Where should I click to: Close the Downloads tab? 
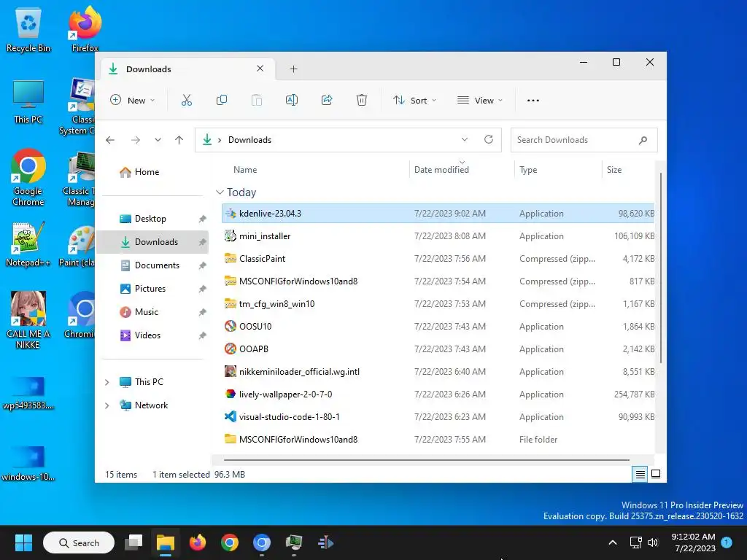260,69
